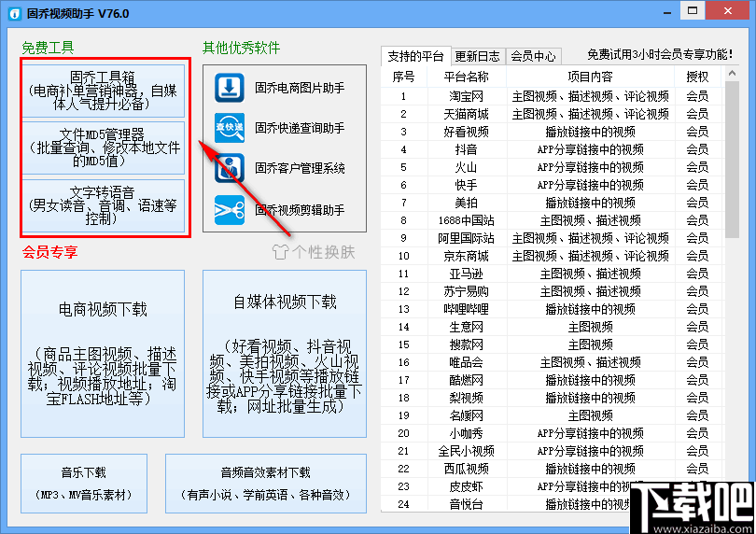Select the 阿里国际站 row
This screenshot has height=534, width=756.
[x=553, y=238]
